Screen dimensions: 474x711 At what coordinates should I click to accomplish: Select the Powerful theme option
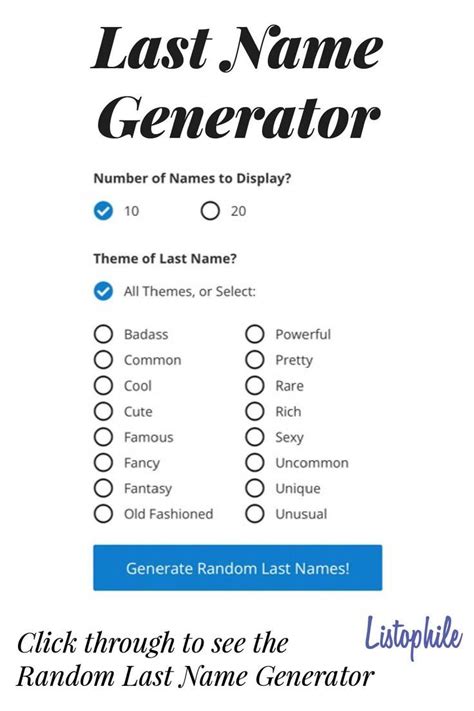pyautogui.click(x=255, y=334)
